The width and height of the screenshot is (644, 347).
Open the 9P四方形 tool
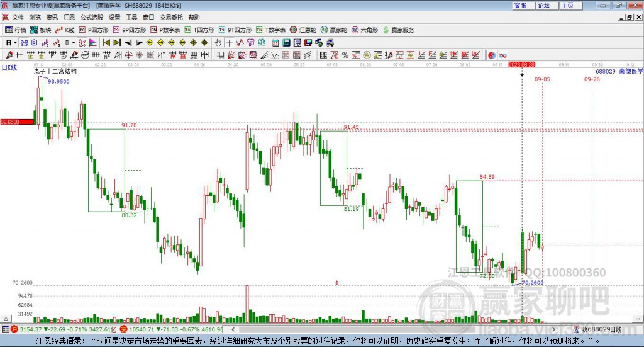pos(130,30)
